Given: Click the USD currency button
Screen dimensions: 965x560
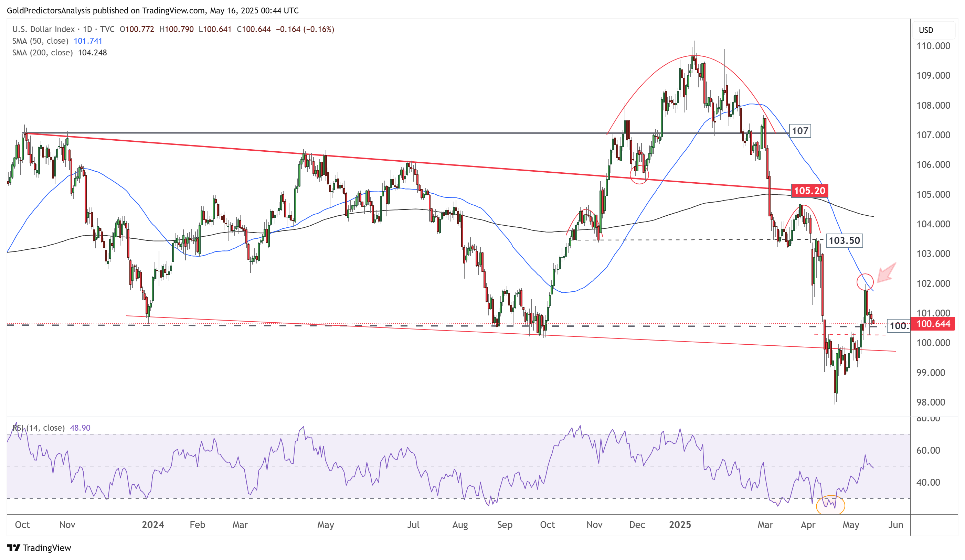Looking at the screenshot, I should [934, 30].
